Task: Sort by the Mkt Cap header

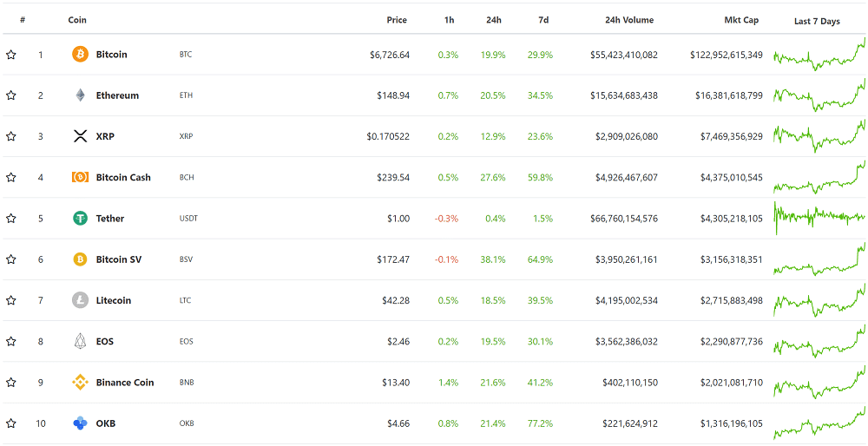Action: coord(742,20)
